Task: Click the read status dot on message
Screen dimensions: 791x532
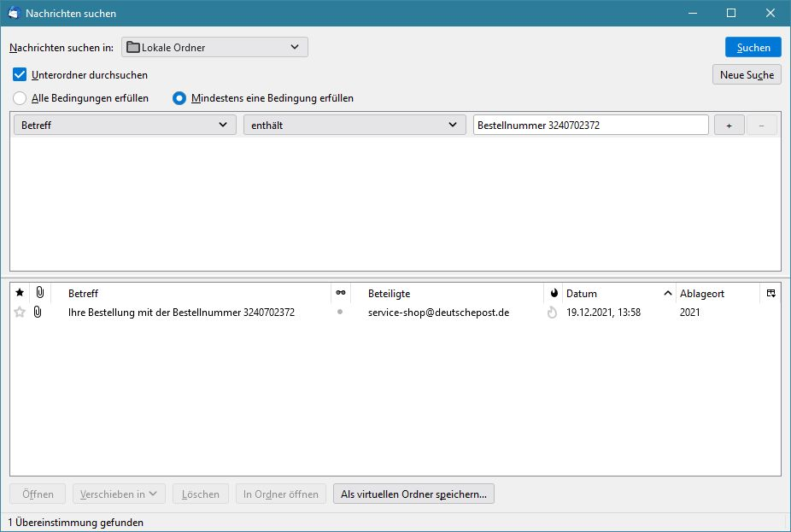Action: pos(340,313)
